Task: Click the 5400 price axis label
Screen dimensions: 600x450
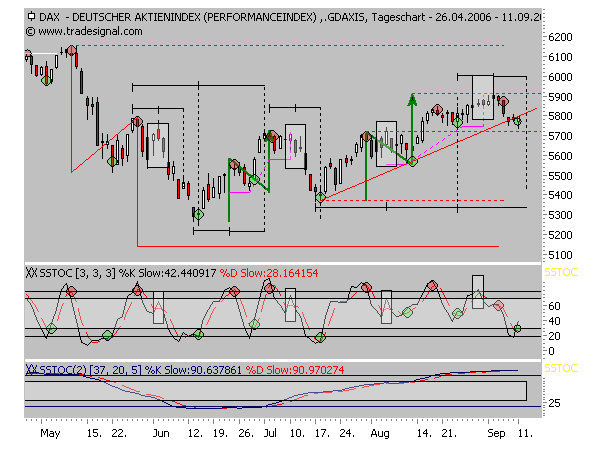Action: coord(560,195)
